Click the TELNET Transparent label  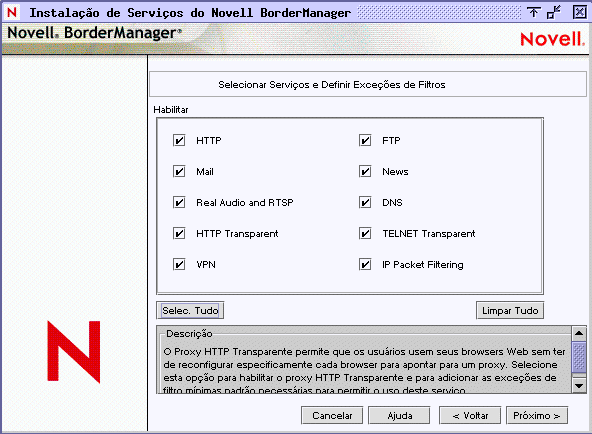(429, 234)
